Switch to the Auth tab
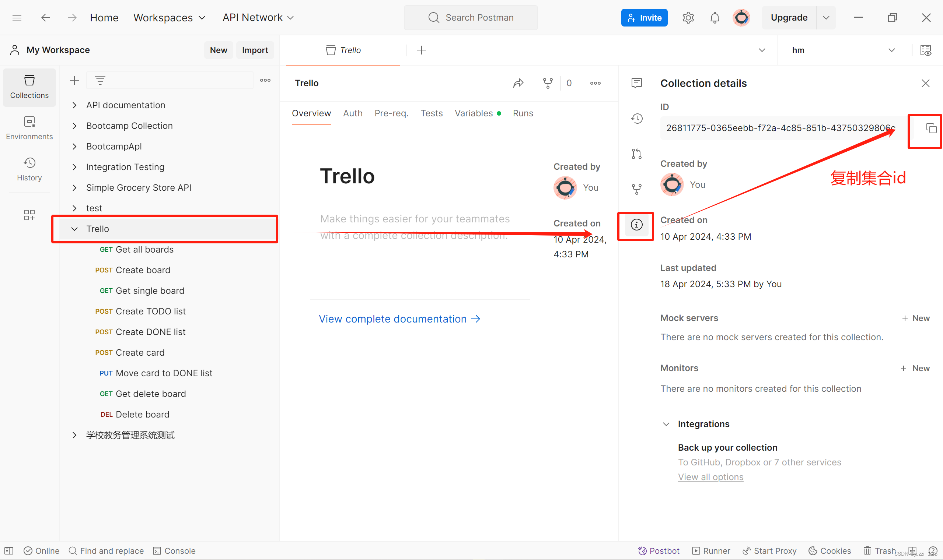 point(352,114)
